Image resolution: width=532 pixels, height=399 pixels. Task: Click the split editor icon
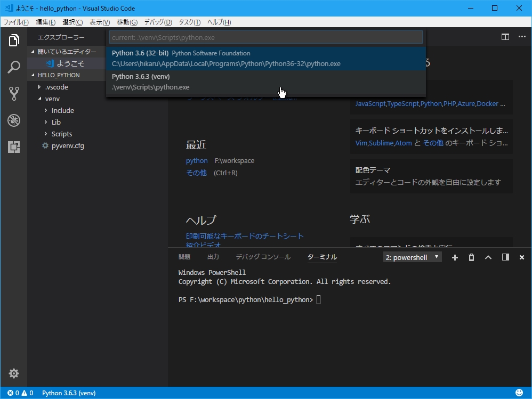click(505, 37)
